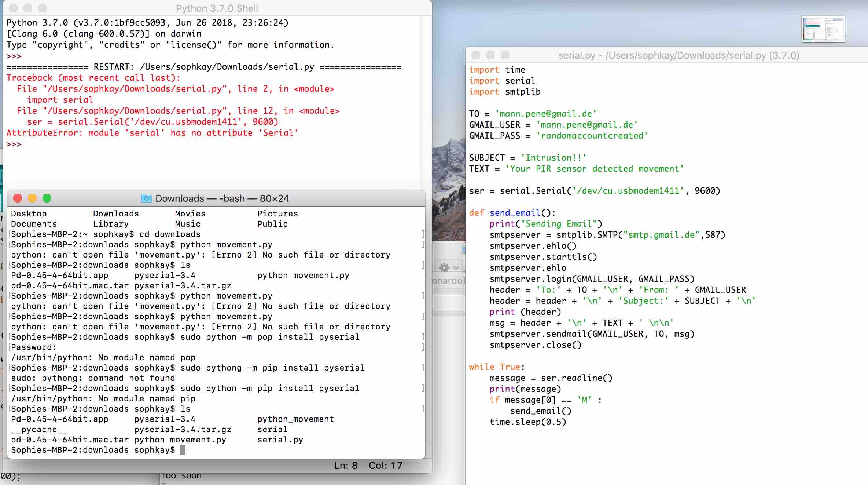
Task: Click the send_email function definition line
Action: tap(512, 213)
